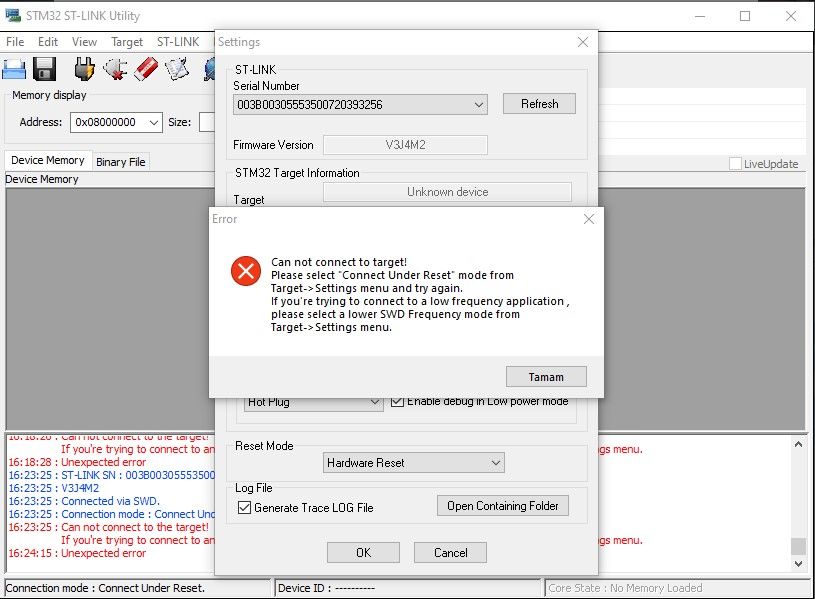This screenshot has width=815, height=599.
Task: Open the Hot Plug mode dropdown
Action: pyautogui.click(x=374, y=402)
